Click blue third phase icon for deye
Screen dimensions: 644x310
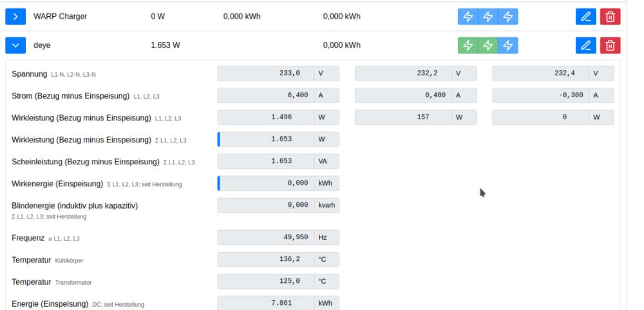pyautogui.click(x=508, y=45)
